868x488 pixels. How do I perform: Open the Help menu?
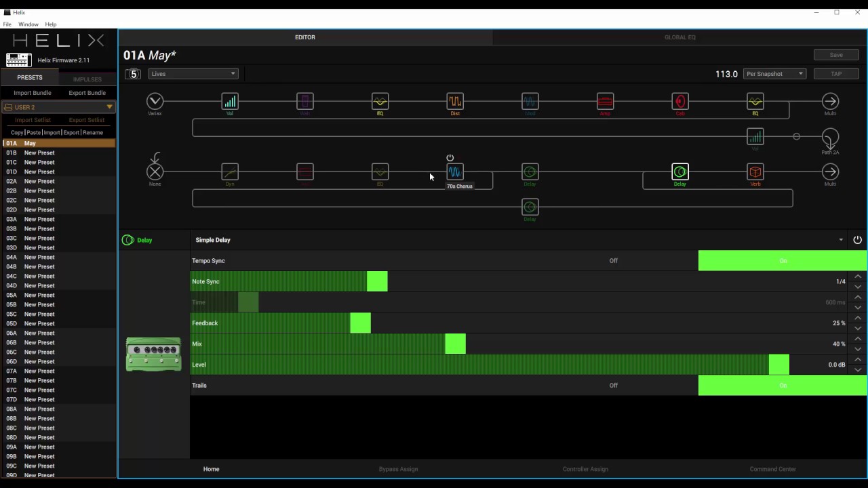tap(51, 24)
